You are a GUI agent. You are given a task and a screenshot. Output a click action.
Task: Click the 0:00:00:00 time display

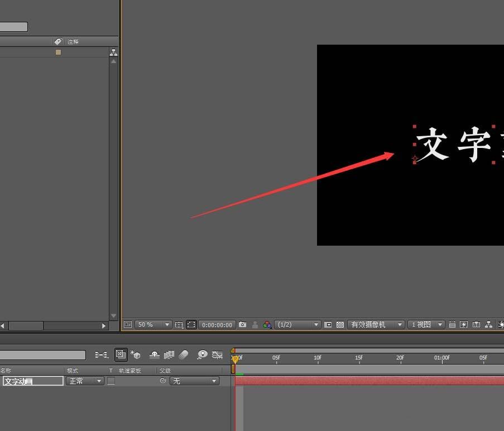click(217, 324)
